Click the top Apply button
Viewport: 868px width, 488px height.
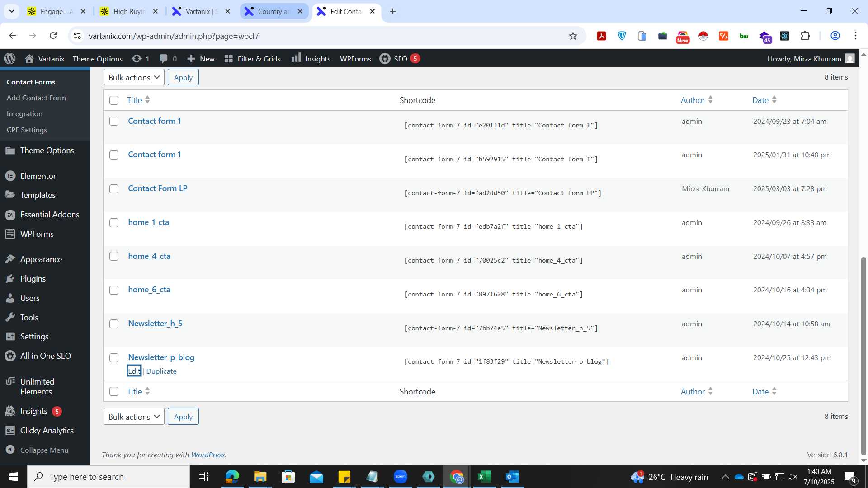(183, 77)
